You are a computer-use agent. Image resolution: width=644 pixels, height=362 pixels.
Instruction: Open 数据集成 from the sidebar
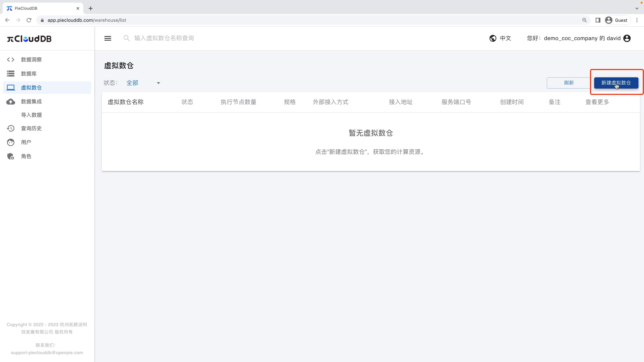pyautogui.click(x=11, y=101)
